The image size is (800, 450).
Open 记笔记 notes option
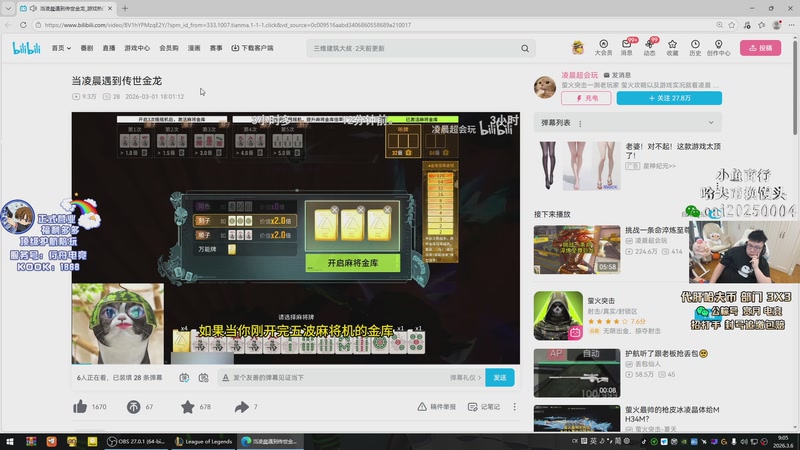click(484, 407)
